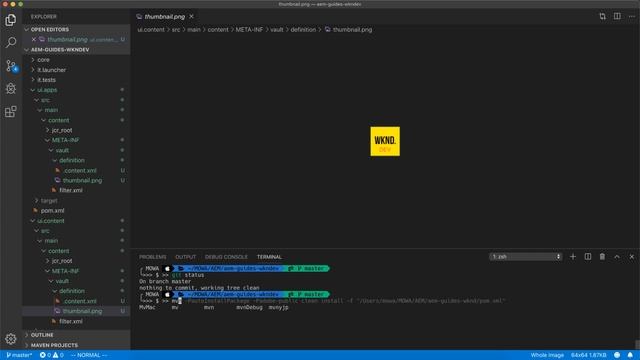640x360 pixels.
Task: Open notifications bell in status bar
Action: [x=630, y=355]
